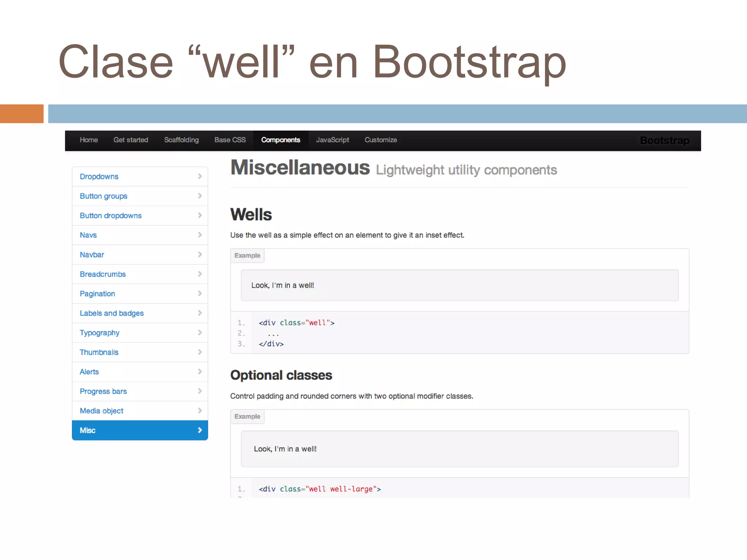Open Home in the top navbar
Viewport: 747px width, 560px height.
tap(89, 140)
